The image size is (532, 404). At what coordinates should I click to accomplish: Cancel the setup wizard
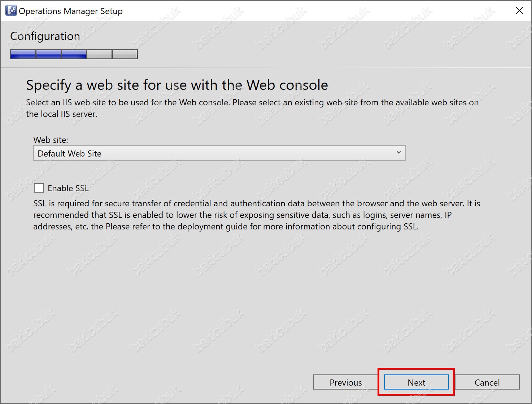pyautogui.click(x=487, y=382)
